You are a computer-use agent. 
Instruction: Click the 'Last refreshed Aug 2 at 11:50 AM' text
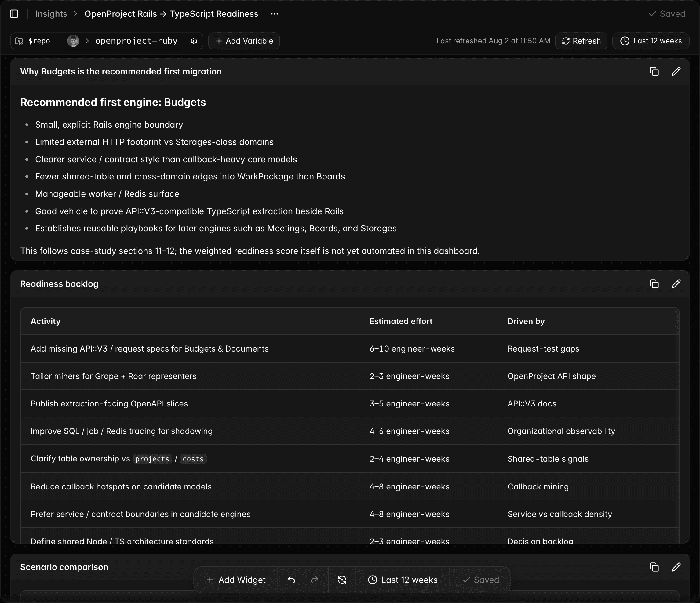pos(493,41)
